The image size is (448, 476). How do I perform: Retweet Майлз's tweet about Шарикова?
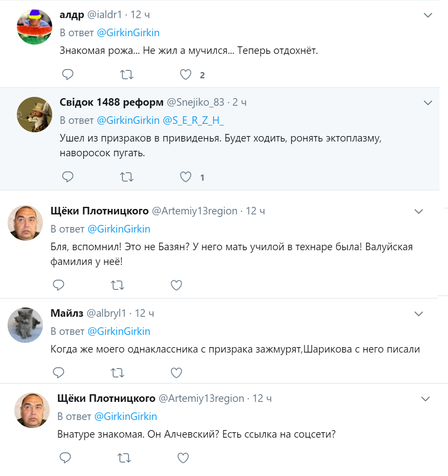pyautogui.click(x=117, y=372)
